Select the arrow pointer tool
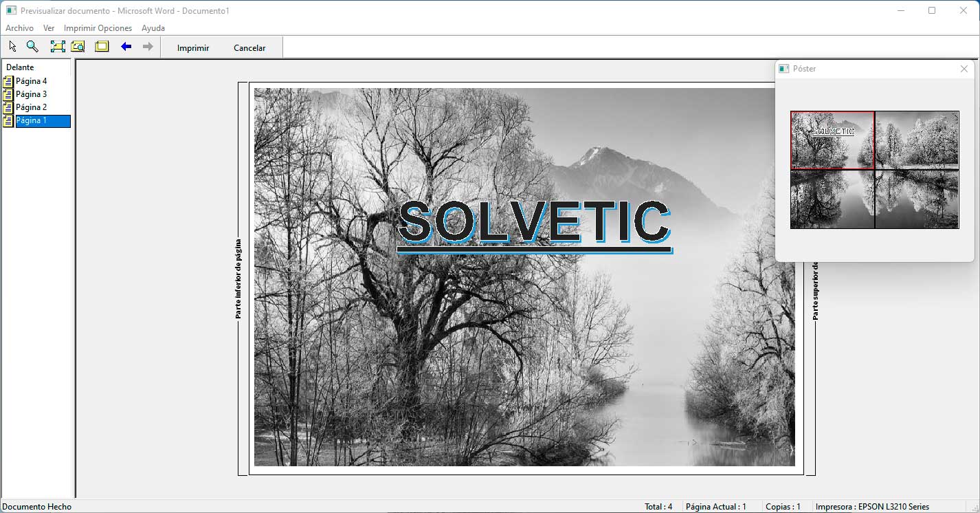The image size is (980, 513). (x=12, y=47)
